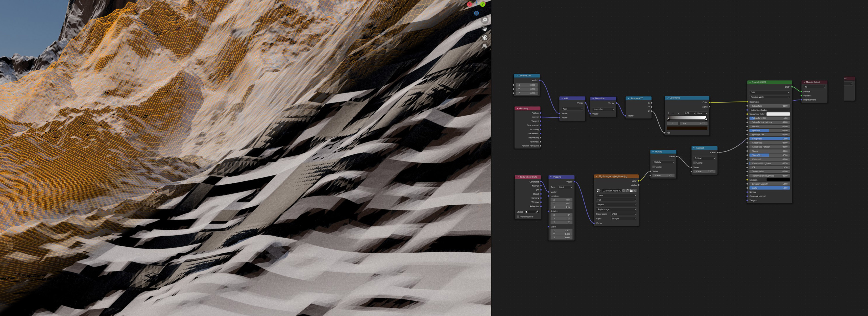The height and width of the screenshot is (316, 868).
Task: Click the fake user shield icon
Action: pyautogui.click(x=624, y=191)
